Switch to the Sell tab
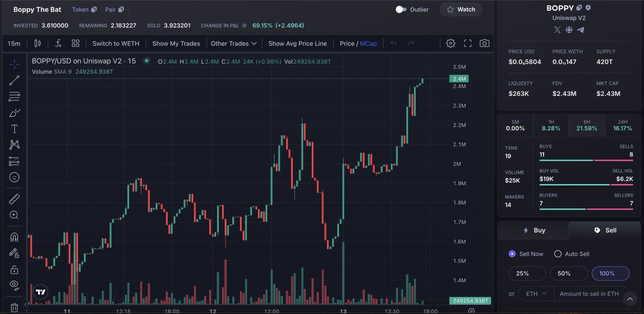The height and width of the screenshot is (314, 644). click(x=605, y=230)
